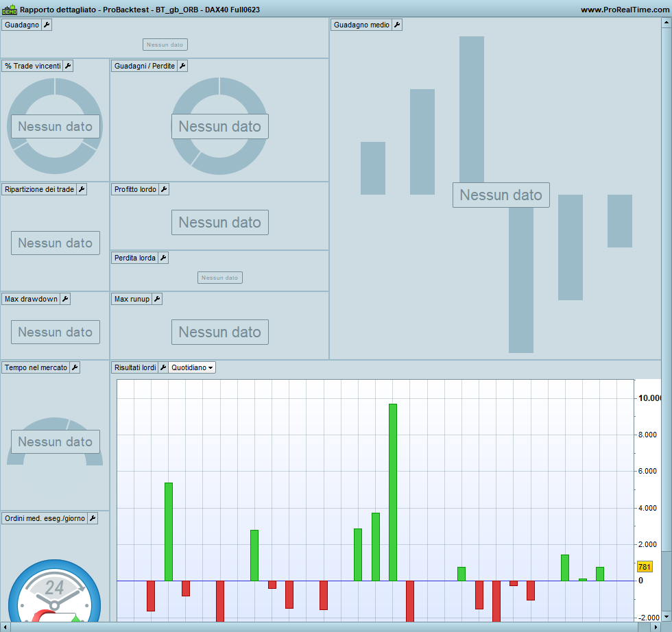Click the % Trade vincenti label

coord(33,66)
